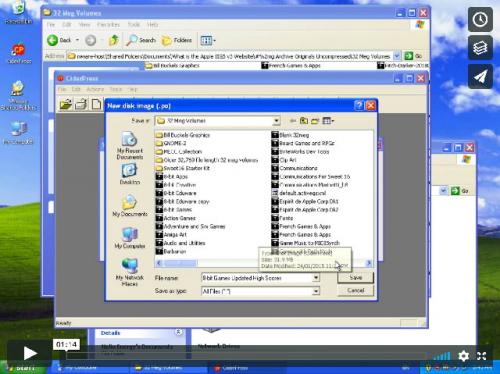Click the Cancel button
The width and height of the screenshot is (500, 374).
pyautogui.click(x=356, y=290)
